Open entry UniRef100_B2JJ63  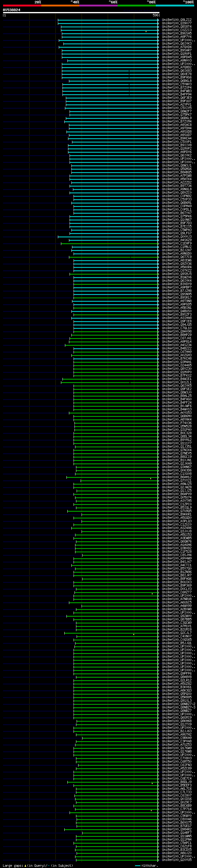pos(176,731)
